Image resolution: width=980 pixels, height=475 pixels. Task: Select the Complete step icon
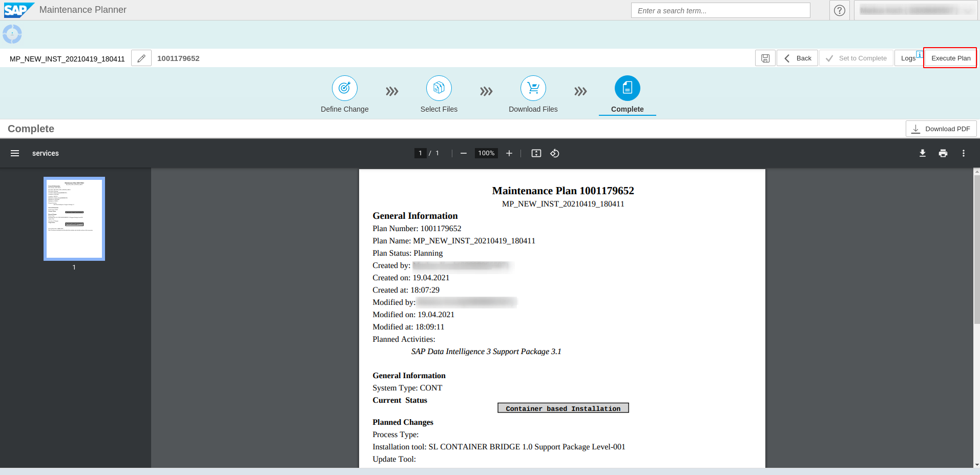[628, 88]
